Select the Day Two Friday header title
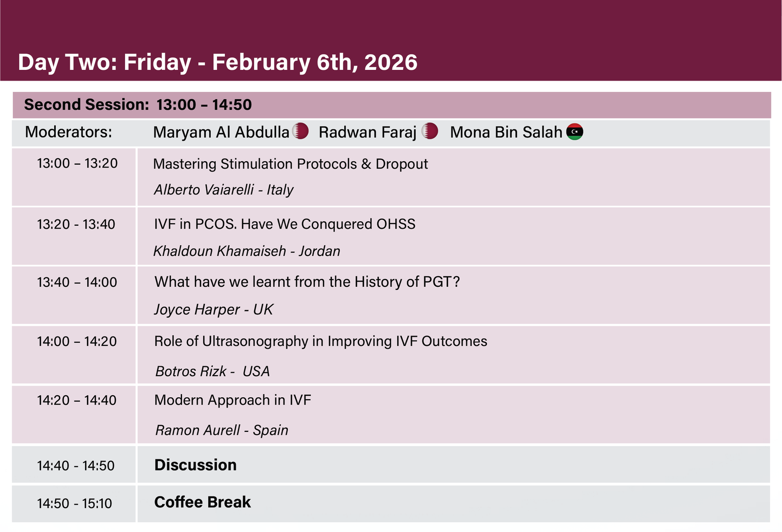Screen dimensions: 782x532 [217, 63]
